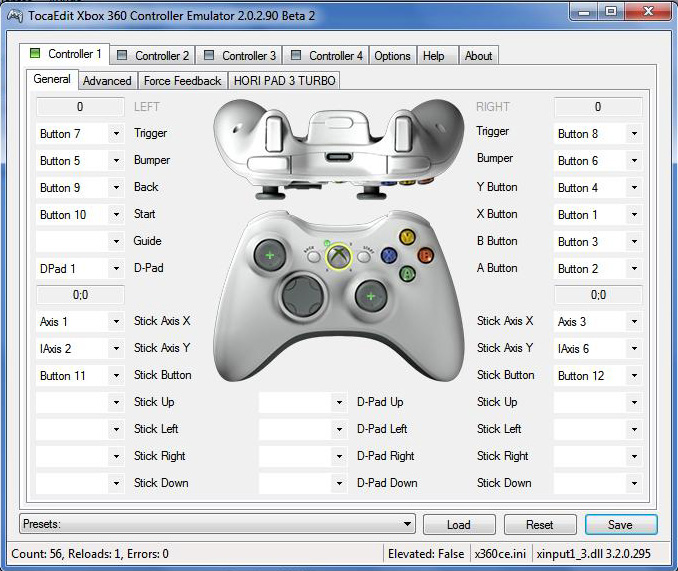This screenshot has width=678, height=571.
Task: Open the empty Guide dropdown
Action: tap(80, 241)
